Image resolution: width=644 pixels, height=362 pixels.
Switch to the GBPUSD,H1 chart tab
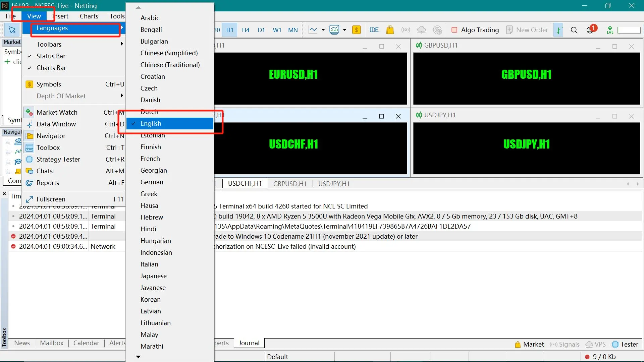coord(290,184)
